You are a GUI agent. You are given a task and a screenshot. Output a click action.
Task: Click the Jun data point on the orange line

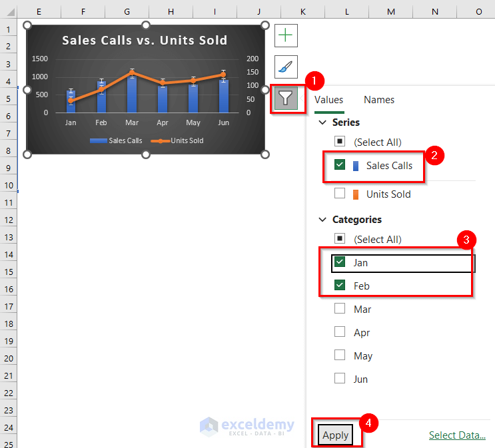[223, 75]
